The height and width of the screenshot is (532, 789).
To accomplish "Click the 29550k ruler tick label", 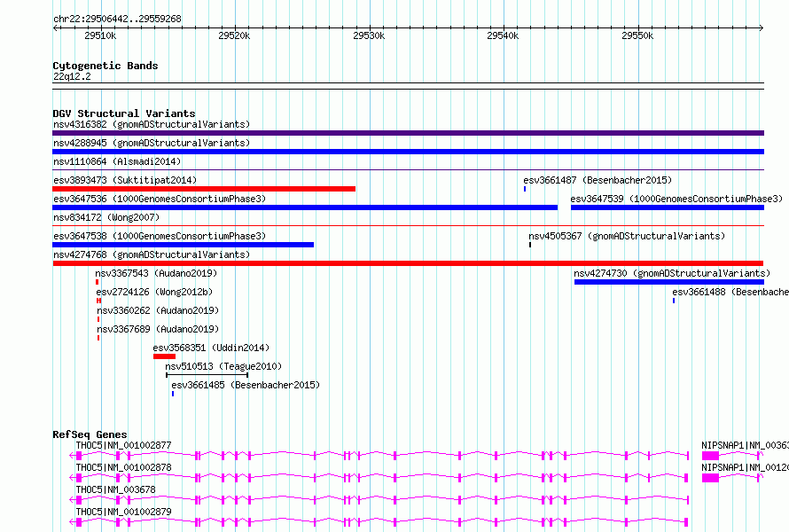I will click(637, 35).
